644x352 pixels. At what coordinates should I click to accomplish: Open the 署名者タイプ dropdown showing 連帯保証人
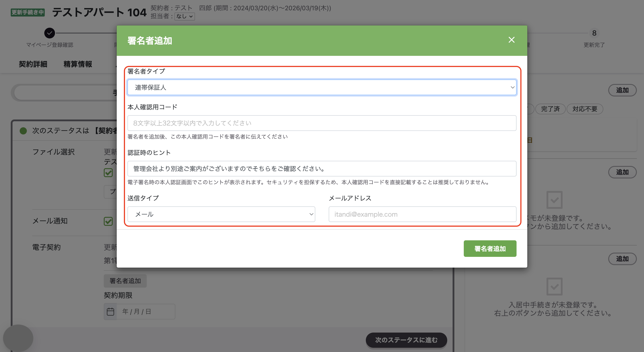point(322,87)
